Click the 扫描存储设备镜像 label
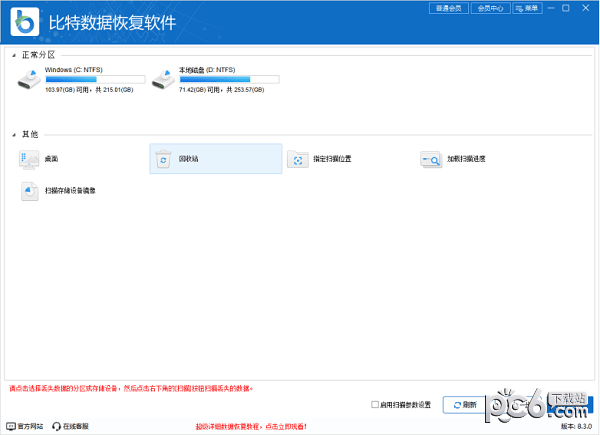The height and width of the screenshot is (435, 600). click(70, 191)
